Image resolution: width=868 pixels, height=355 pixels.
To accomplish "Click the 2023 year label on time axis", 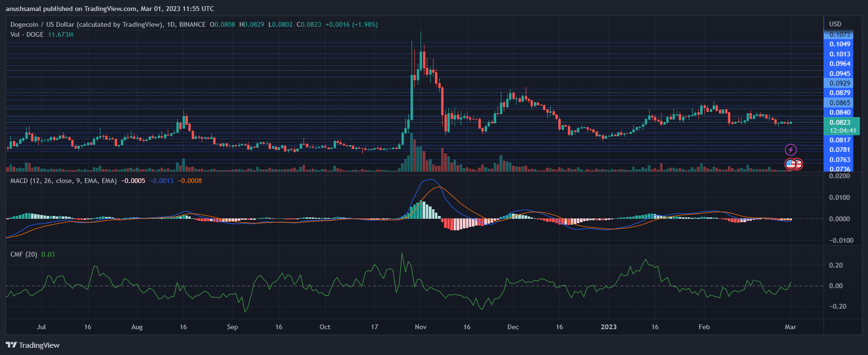I will click(608, 327).
